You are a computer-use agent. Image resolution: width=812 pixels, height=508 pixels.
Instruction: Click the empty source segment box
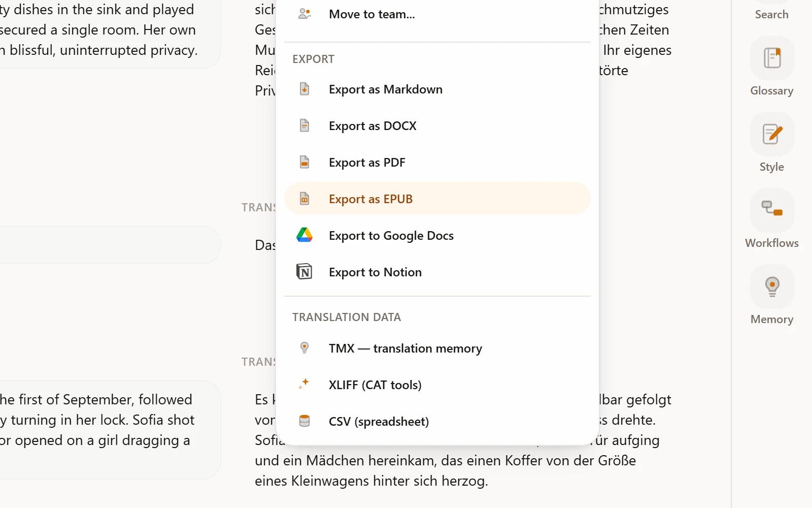tap(109, 245)
